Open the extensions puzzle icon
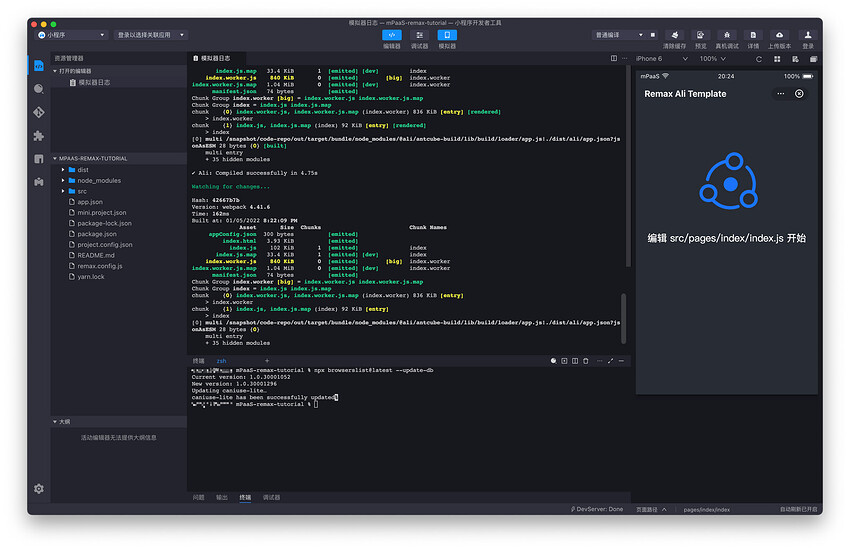850x551 pixels. (x=39, y=136)
